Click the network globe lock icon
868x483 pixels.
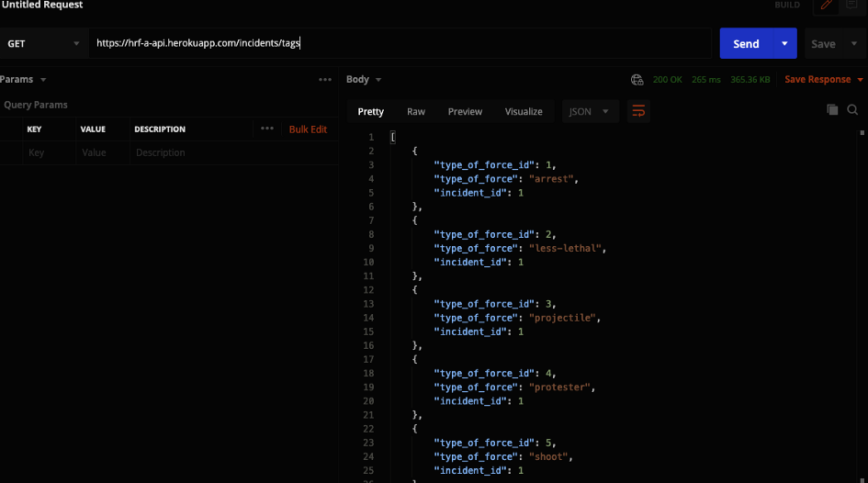click(x=637, y=80)
